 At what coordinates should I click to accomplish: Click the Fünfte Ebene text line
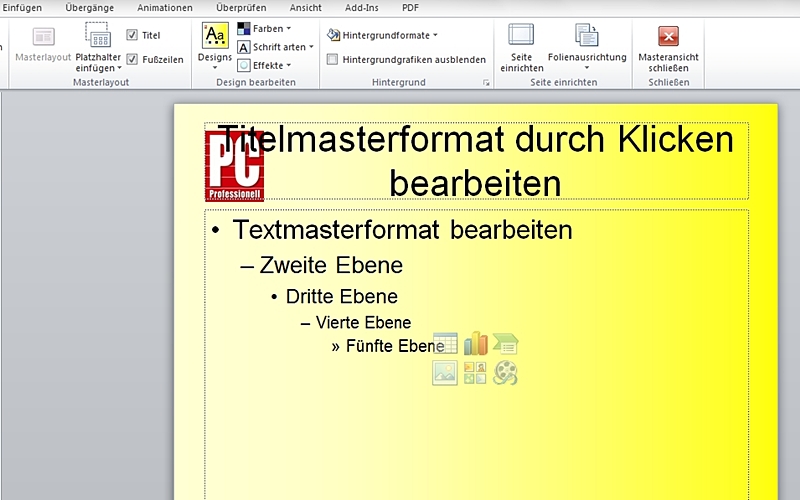pyautogui.click(x=395, y=346)
